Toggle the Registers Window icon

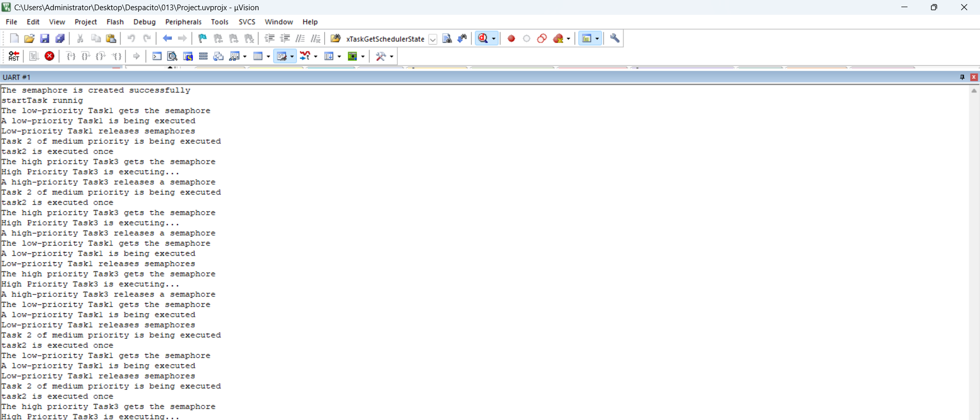pyautogui.click(x=203, y=56)
